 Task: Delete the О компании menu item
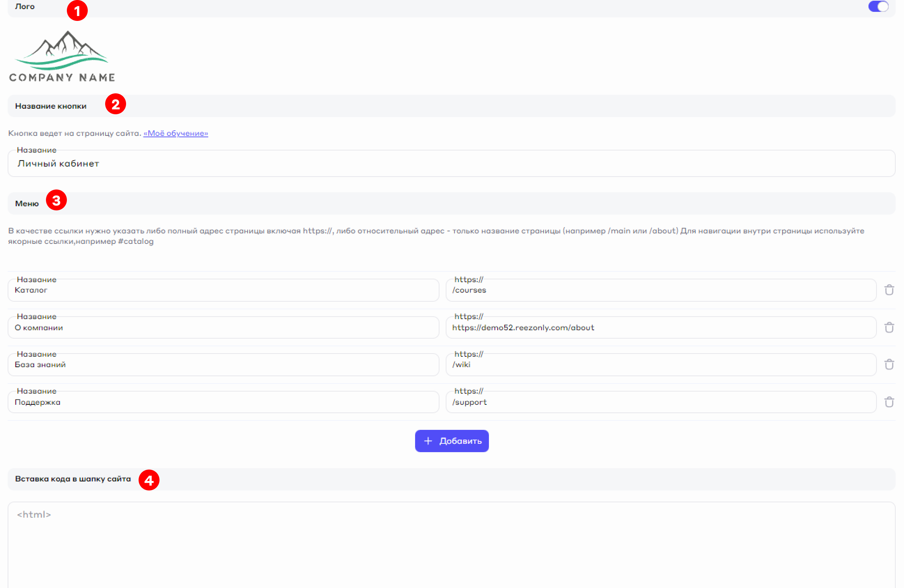(x=889, y=327)
